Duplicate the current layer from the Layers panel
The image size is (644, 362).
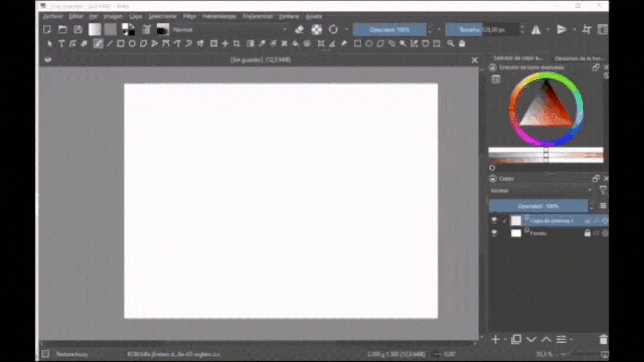(x=516, y=339)
